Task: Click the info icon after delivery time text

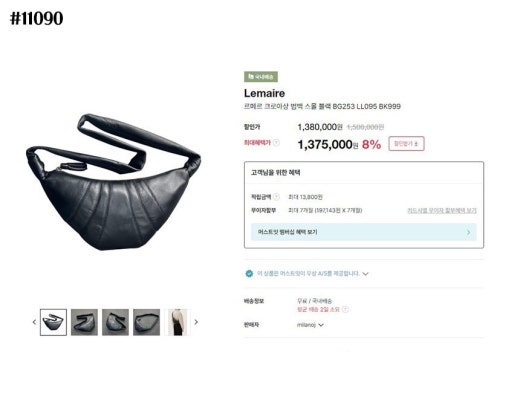Action: click(345, 309)
